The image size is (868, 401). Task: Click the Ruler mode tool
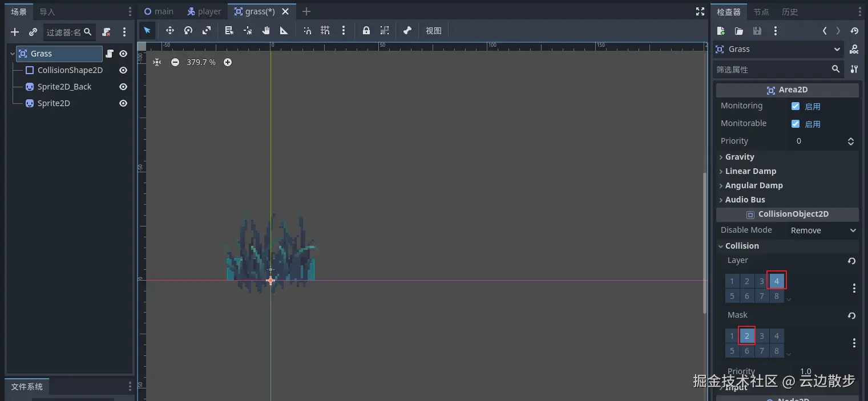pos(284,31)
